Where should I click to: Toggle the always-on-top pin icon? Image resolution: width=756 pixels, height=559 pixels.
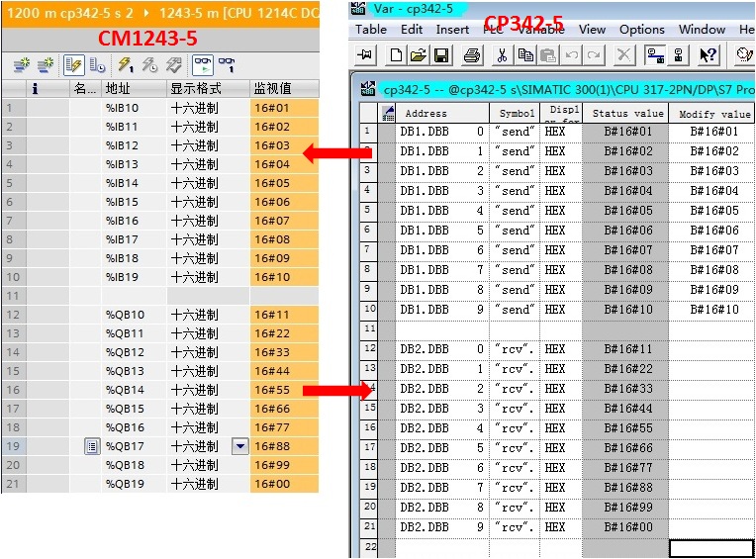tap(365, 55)
